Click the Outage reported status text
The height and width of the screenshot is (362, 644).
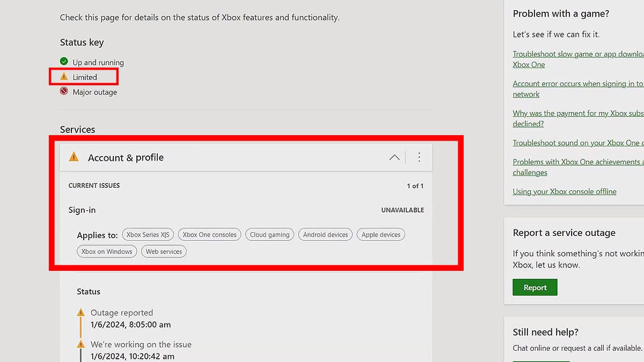click(122, 313)
